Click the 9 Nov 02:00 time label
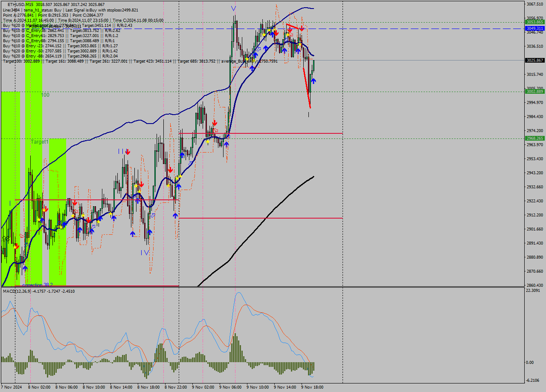 pos(203,387)
